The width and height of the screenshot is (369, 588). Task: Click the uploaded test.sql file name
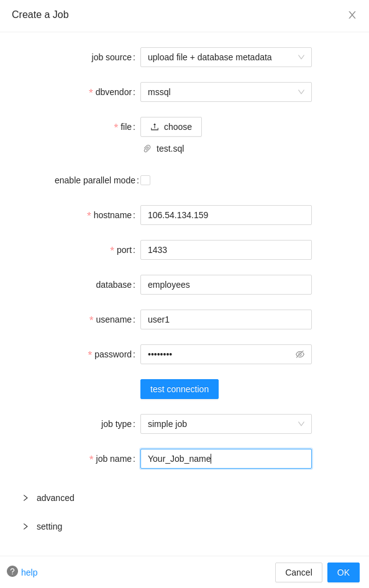(170, 149)
